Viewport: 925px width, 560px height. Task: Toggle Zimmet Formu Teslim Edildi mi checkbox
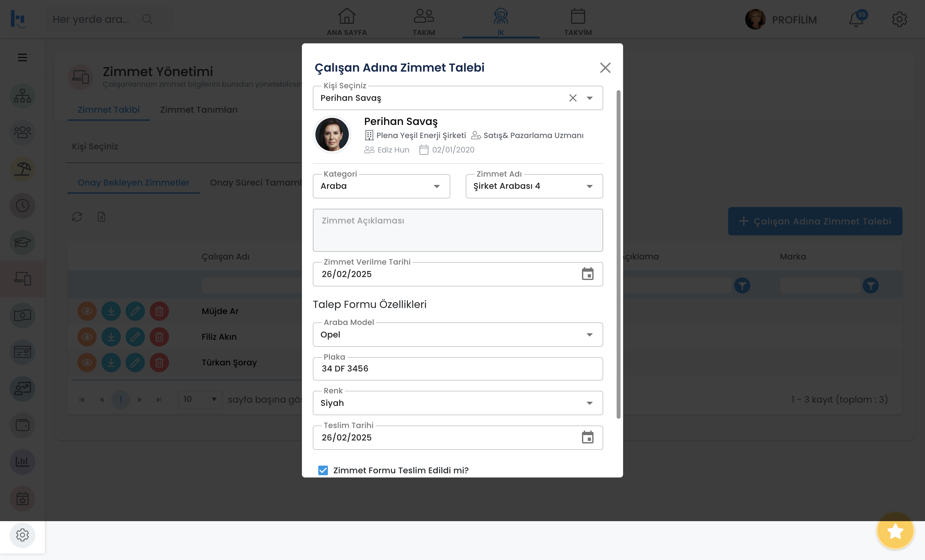click(323, 470)
